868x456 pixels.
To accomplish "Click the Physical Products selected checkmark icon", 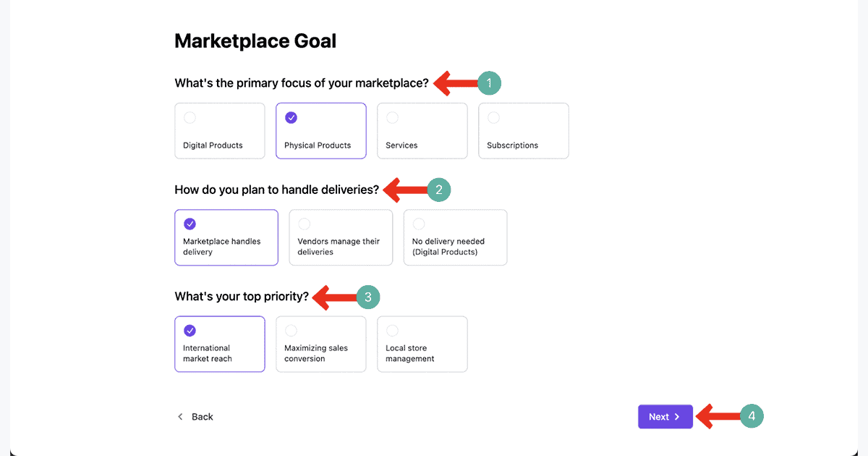I will (x=292, y=117).
